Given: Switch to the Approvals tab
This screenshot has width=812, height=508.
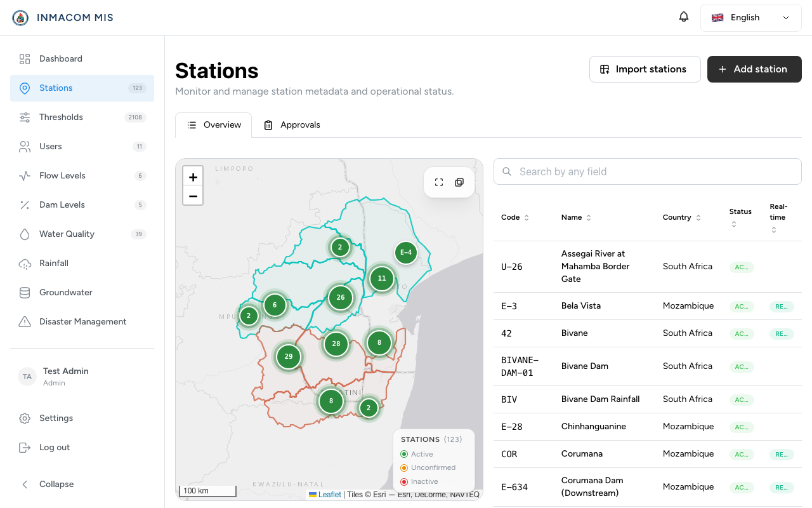Looking at the screenshot, I should [x=292, y=124].
